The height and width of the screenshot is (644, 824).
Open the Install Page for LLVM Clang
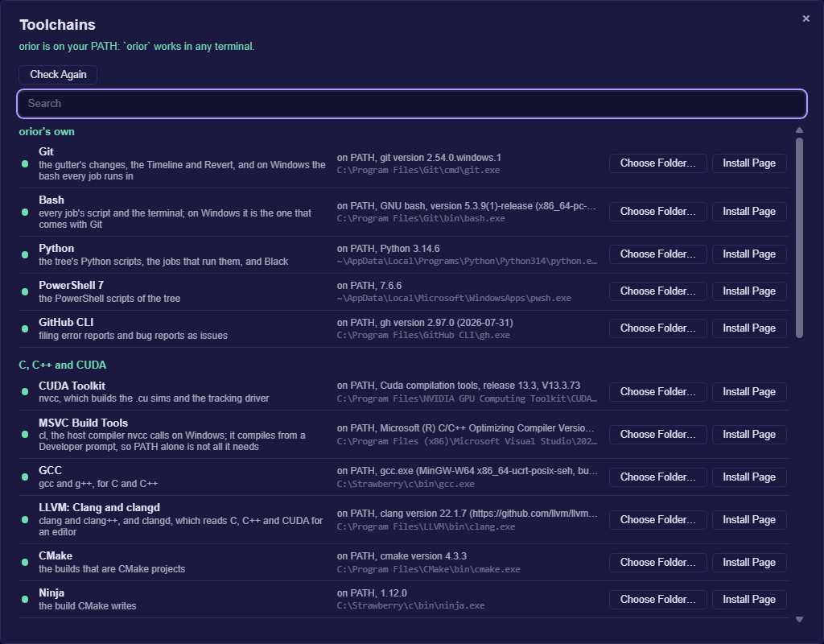[x=749, y=520]
